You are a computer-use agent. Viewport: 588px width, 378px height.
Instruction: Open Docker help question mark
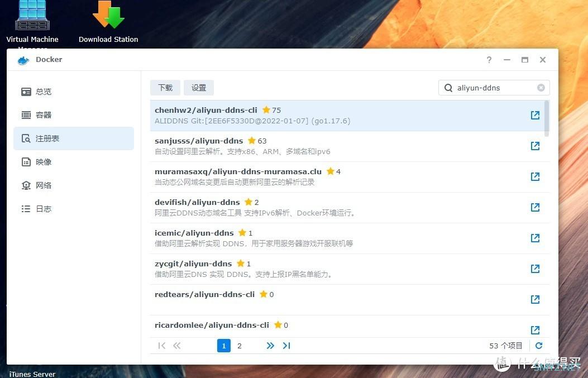(x=489, y=60)
